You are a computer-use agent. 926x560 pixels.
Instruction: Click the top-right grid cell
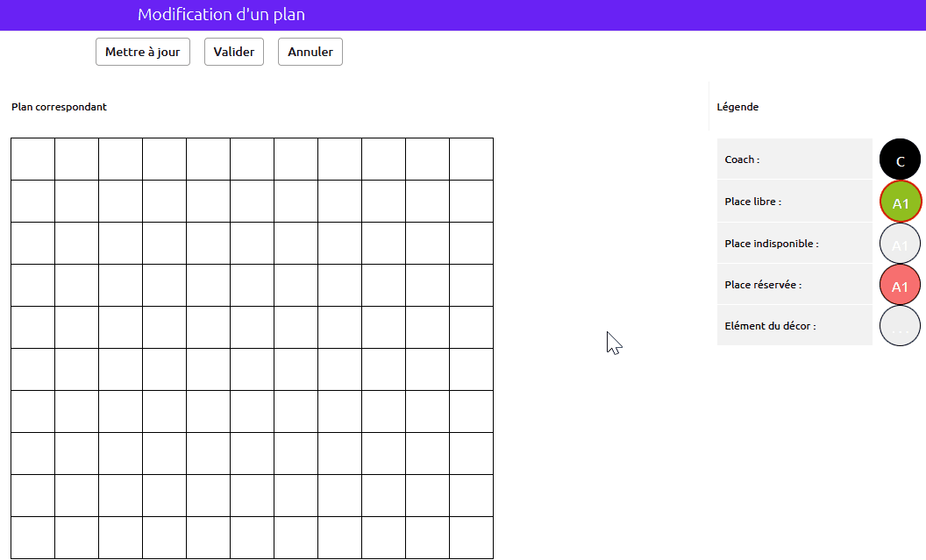(471, 159)
